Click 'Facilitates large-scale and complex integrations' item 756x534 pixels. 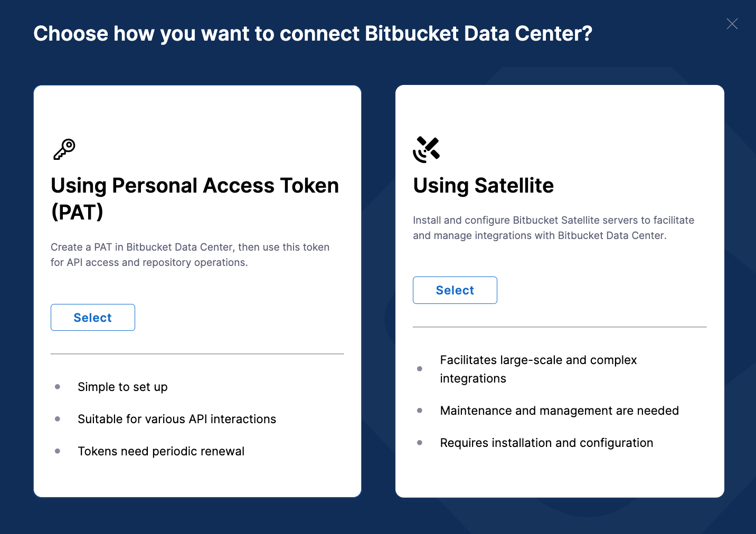[538, 369]
